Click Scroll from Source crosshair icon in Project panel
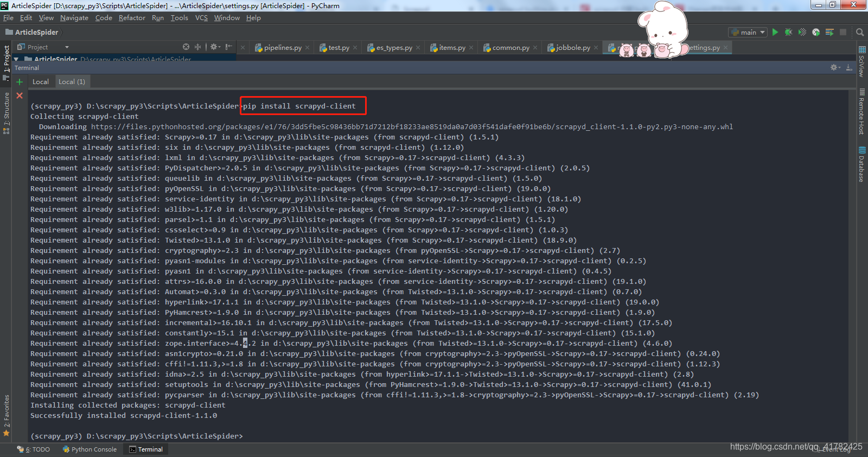This screenshot has height=457, width=868. pyautogui.click(x=186, y=47)
